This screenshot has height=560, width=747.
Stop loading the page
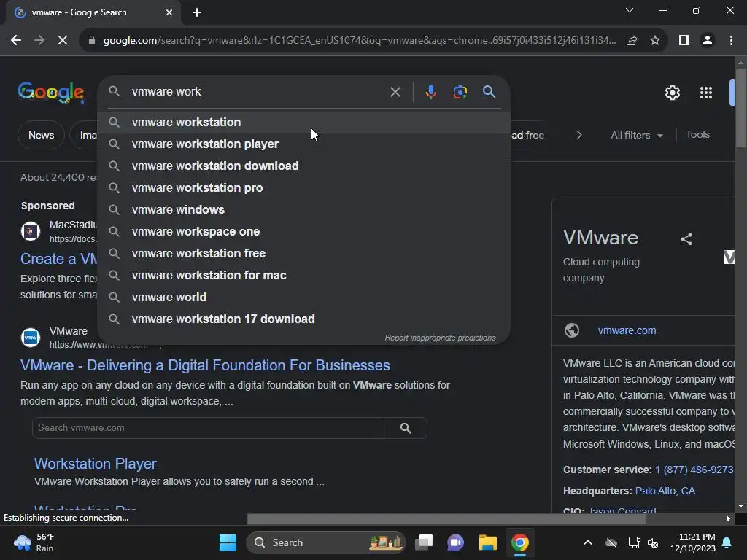point(63,41)
